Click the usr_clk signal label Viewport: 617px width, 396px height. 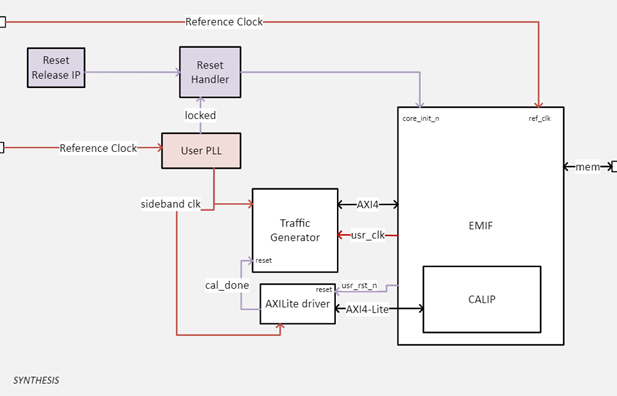[368, 235]
